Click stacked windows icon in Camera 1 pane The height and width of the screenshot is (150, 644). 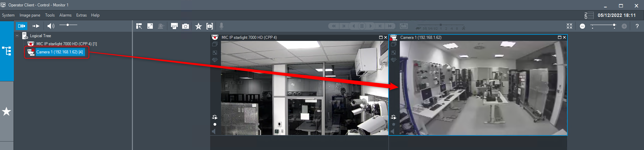394,44
